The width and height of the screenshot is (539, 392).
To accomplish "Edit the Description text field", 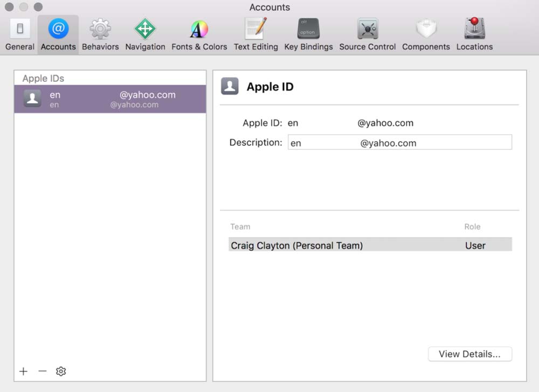I will (x=399, y=143).
